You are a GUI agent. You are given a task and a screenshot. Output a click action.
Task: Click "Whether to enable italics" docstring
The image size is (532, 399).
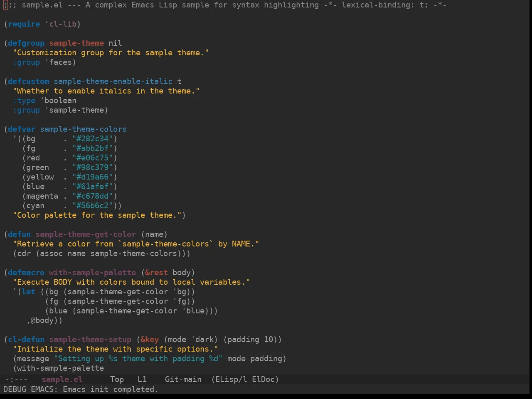[x=106, y=91]
